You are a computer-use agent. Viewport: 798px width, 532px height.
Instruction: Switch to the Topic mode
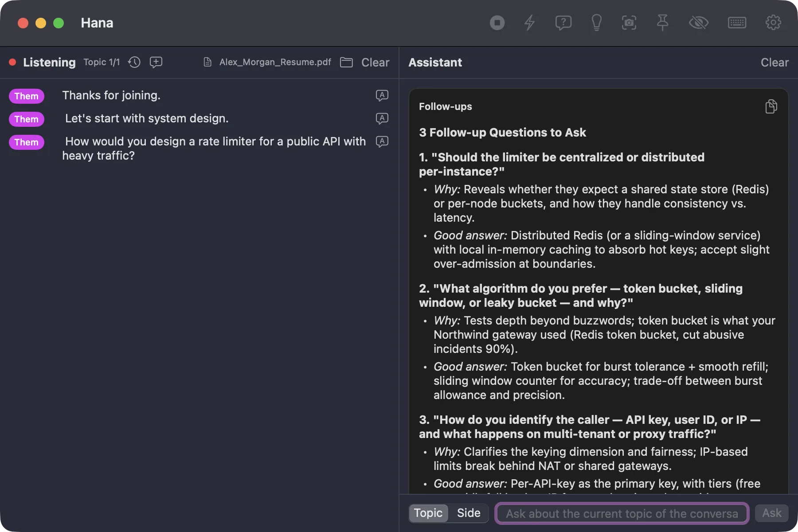[428, 513]
